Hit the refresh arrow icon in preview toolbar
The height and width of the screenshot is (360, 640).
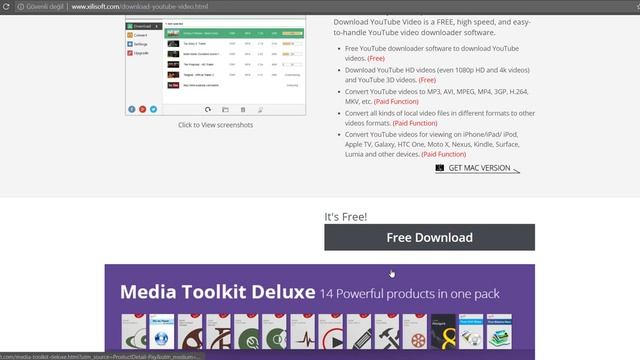click(208, 109)
